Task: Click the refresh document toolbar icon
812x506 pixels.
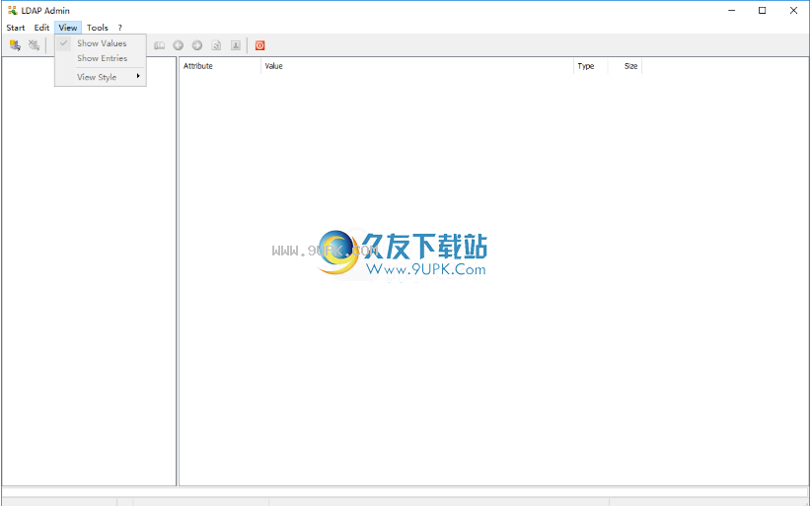Action: 216,45
